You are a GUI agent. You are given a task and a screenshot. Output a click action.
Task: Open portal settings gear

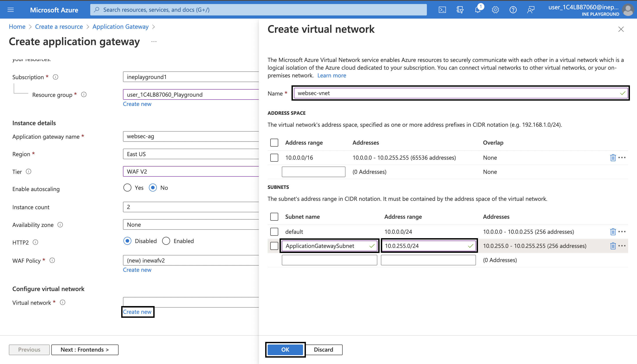495,10
